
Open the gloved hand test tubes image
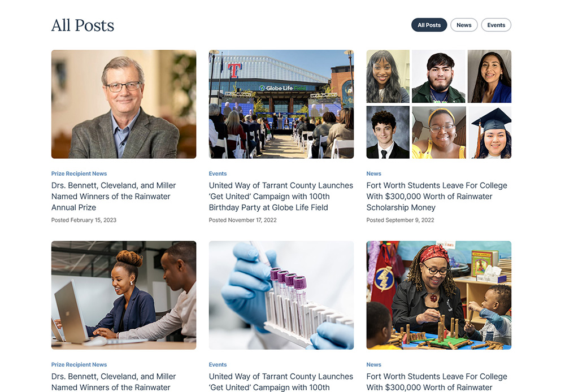(x=281, y=295)
